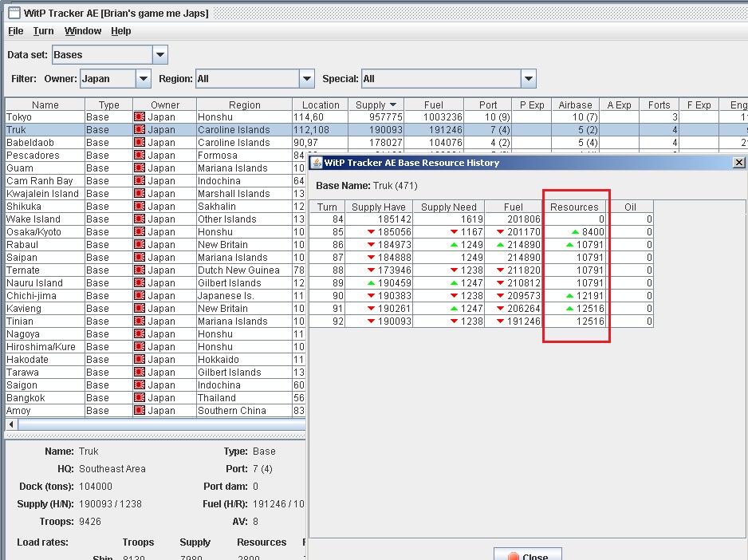Click the Resources column header in history table
748x560 pixels.
574,207
